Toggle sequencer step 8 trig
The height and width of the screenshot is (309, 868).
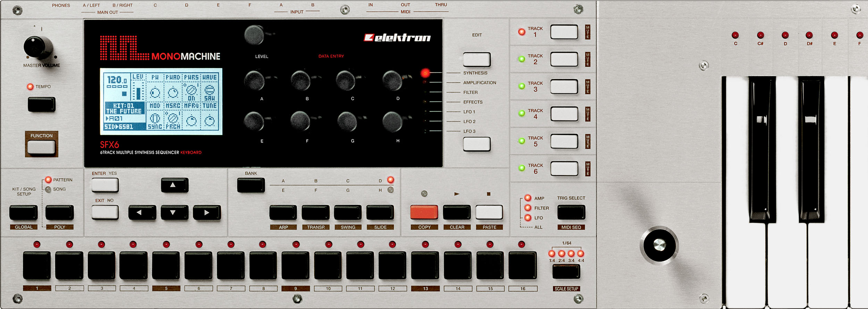click(263, 266)
